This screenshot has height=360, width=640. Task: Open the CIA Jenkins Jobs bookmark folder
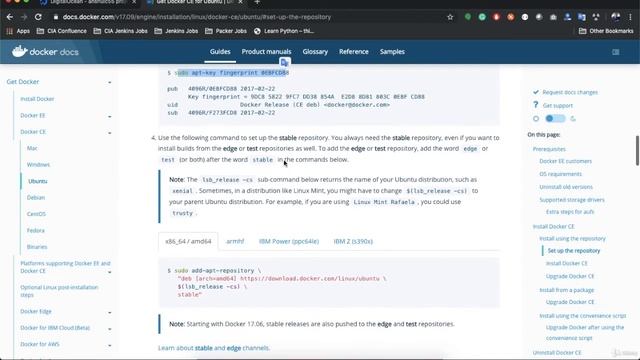pyautogui.click(x=120, y=31)
